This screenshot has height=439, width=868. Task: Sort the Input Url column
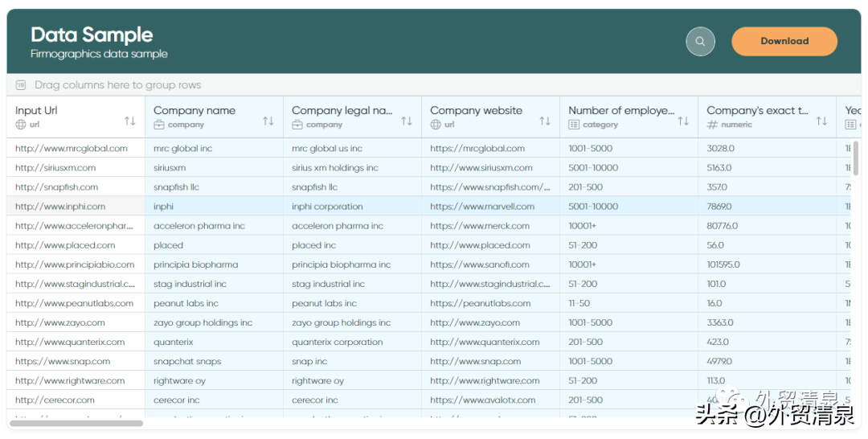pyautogui.click(x=130, y=121)
